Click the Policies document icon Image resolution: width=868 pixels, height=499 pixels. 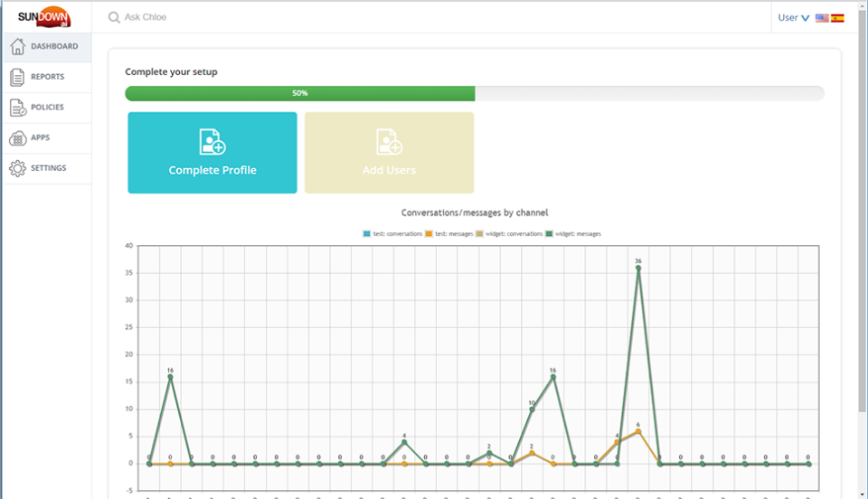[18, 108]
